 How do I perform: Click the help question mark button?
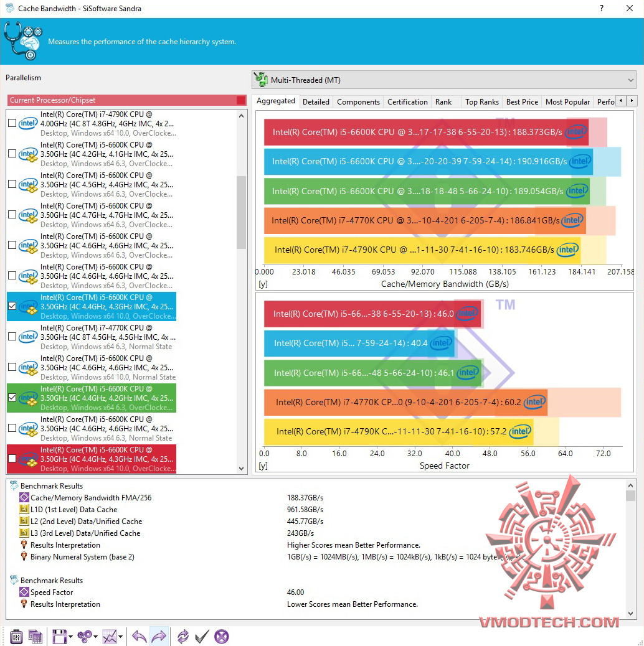coord(602,8)
